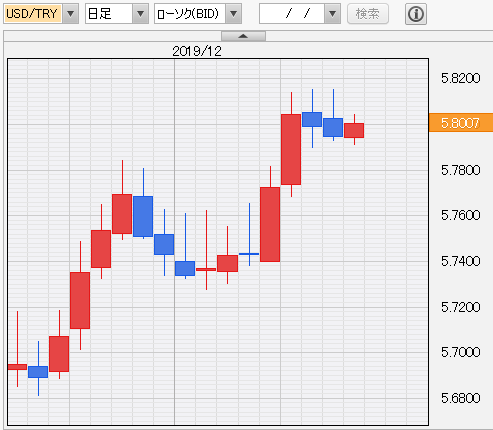
Task: Click the 5.8007 current price label
Action: (x=461, y=123)
